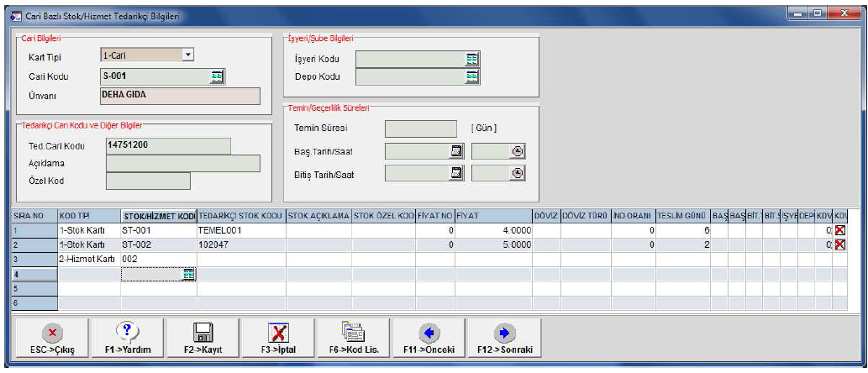Toggle the checkbox in row 1
This screenshot has height=373, width=868.
coord(838,230)
